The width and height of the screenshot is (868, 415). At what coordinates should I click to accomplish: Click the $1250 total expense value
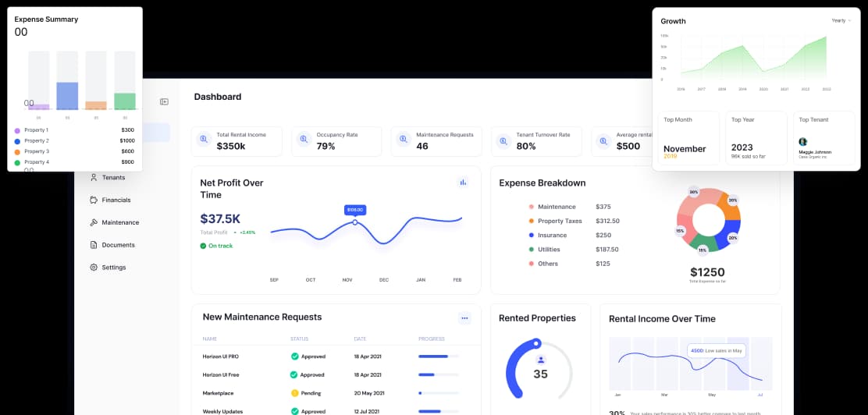(707, 272)
